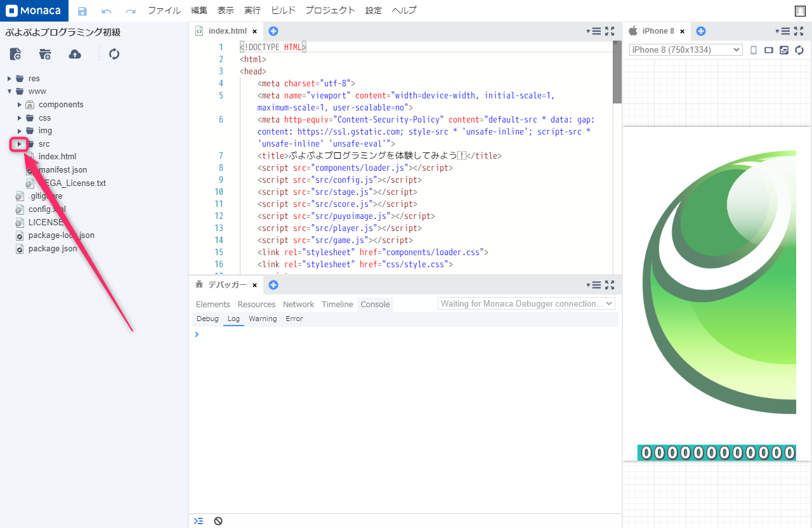
Task: Click the preview icon left of reload
Action: coord(784,50)
